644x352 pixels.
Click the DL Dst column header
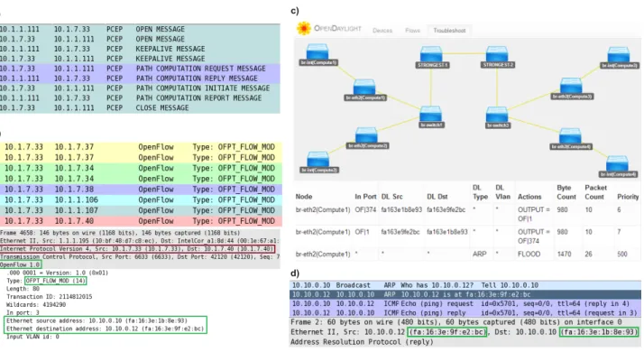[437, 197]
